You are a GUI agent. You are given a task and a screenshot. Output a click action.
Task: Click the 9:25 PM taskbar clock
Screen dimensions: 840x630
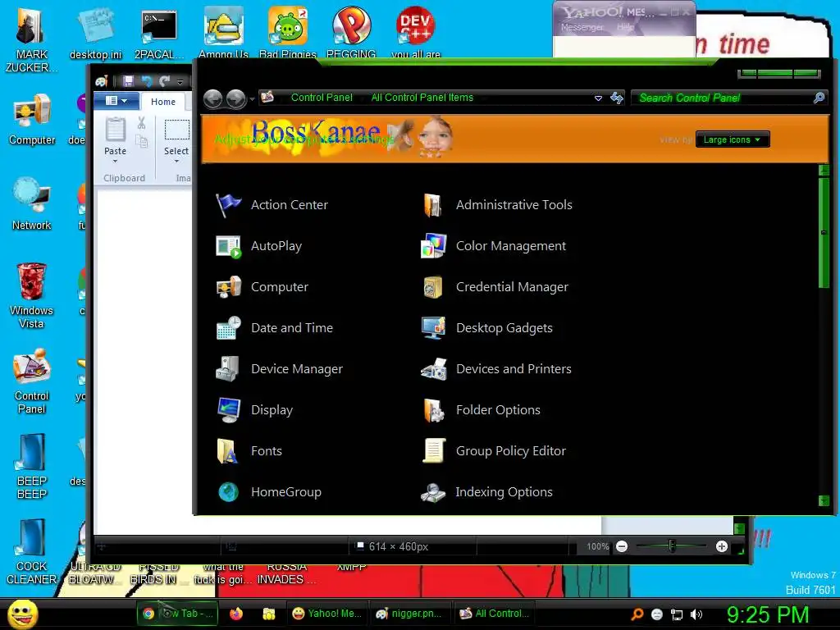coord(767,614)
